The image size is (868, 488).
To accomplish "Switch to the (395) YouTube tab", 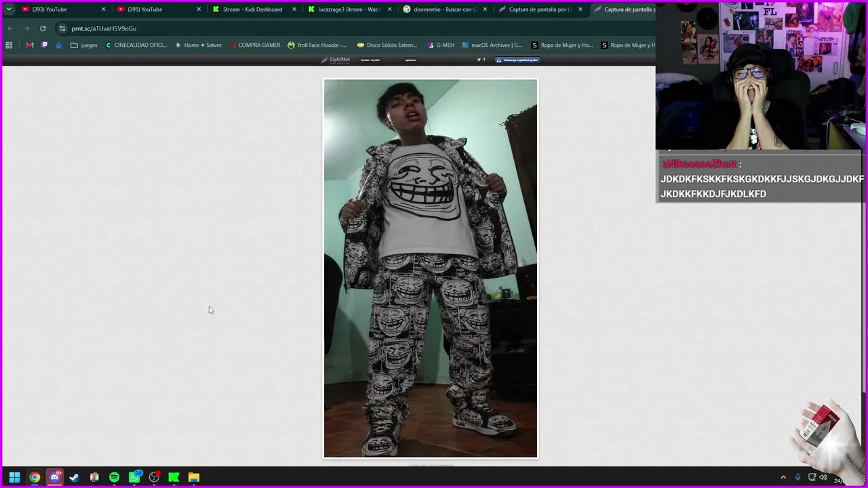I will point(158,9).
